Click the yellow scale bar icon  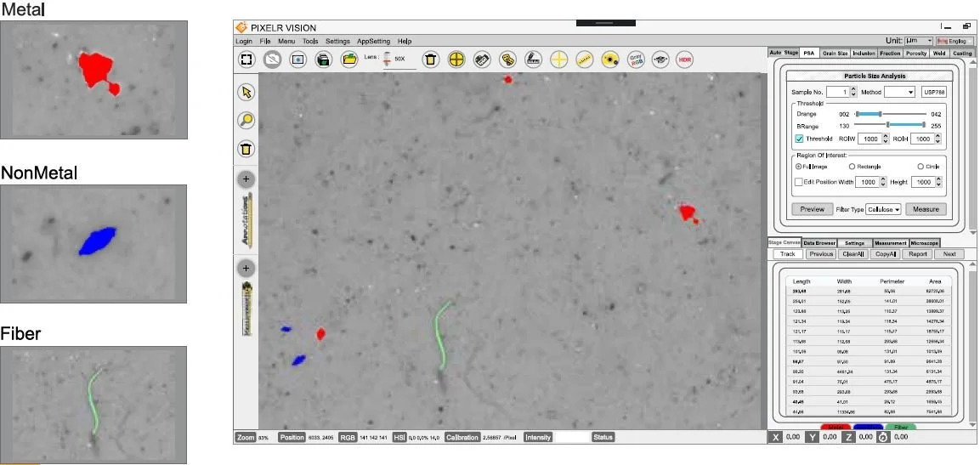[585, 60]
